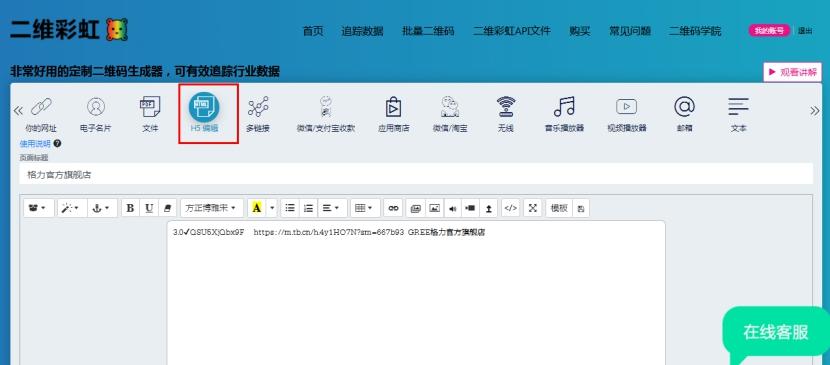Apply yellow highlight color A swatch

tap(257, 208)
